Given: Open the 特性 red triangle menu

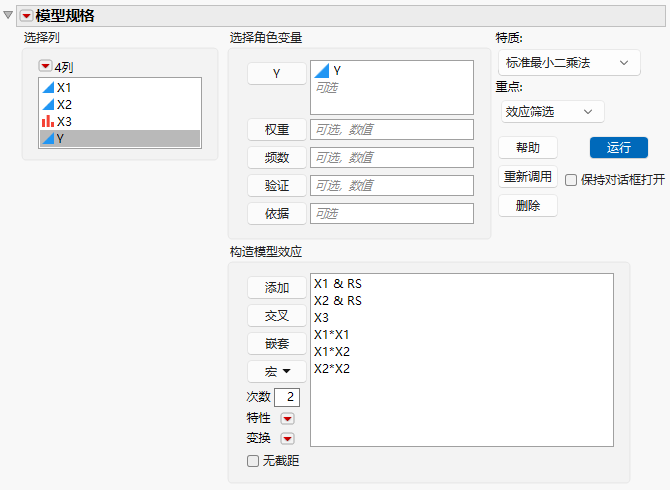Looking at the screenshot, I should coord(288,419).
